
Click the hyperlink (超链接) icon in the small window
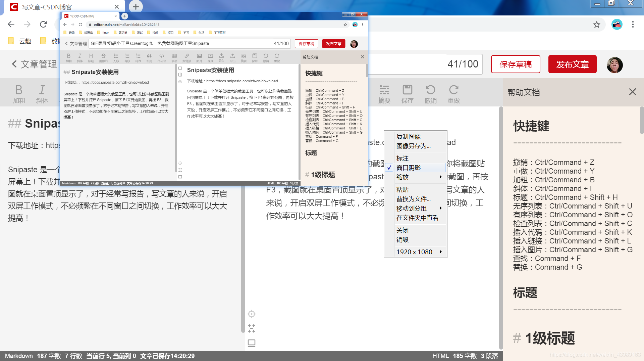coord(187,57)
